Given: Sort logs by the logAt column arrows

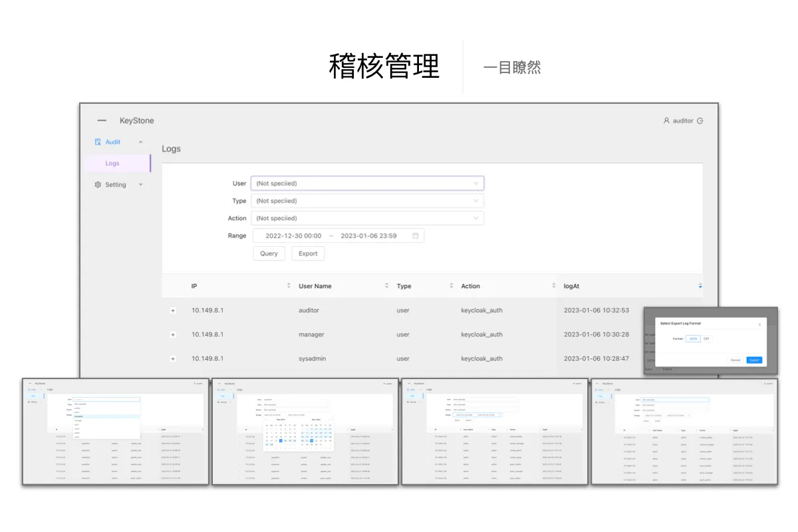Looking at the screenshot, I should tap(700, 286).
